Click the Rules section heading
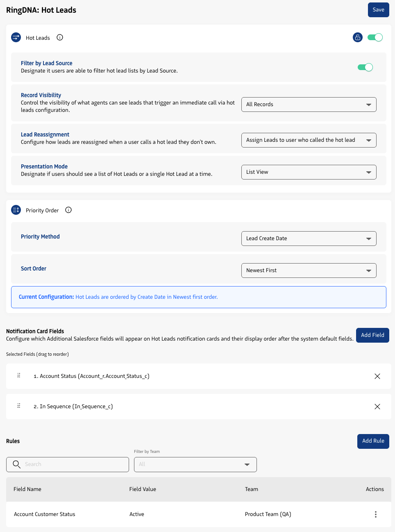This screenshot has width=395, height=532. point(13,441)
